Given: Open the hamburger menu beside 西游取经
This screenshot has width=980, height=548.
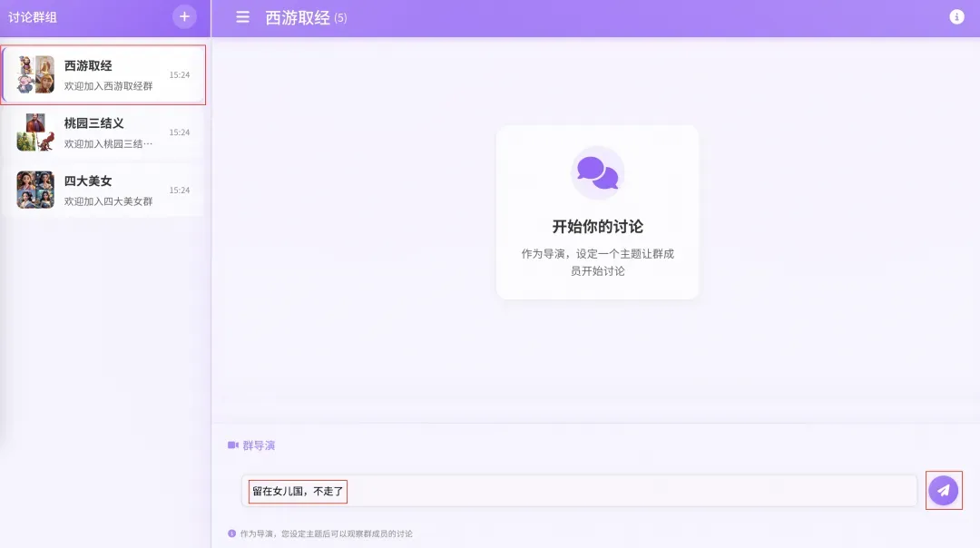Looking at the screenshot, I should tap(242, 17).
